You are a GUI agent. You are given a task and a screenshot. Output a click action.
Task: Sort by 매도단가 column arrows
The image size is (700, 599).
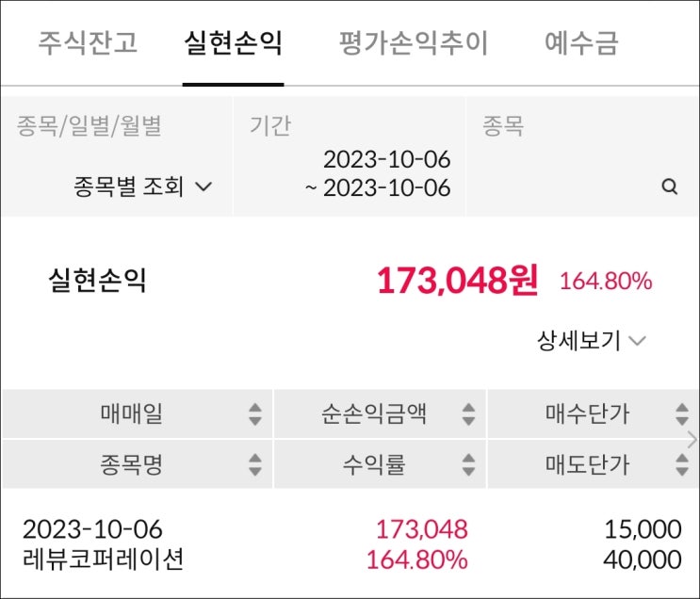[x=682, y=464]
